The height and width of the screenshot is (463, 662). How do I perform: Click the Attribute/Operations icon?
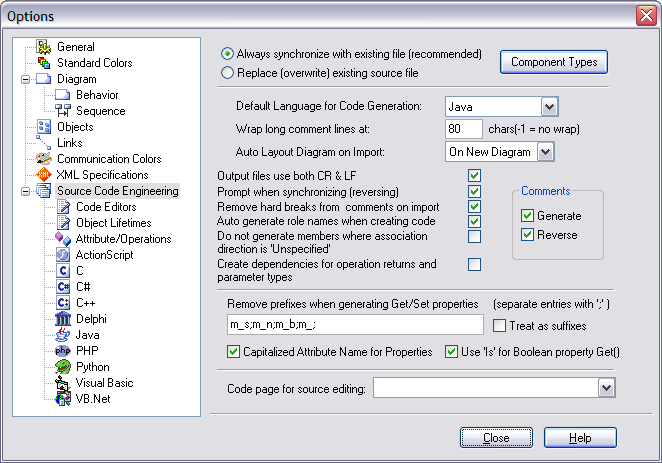coord(63,239)
